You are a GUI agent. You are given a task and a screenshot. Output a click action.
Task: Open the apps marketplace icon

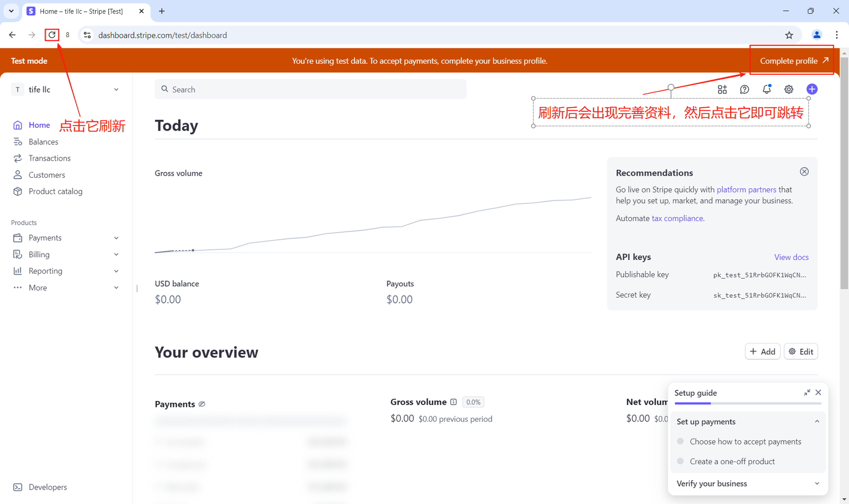coord(722,89)
